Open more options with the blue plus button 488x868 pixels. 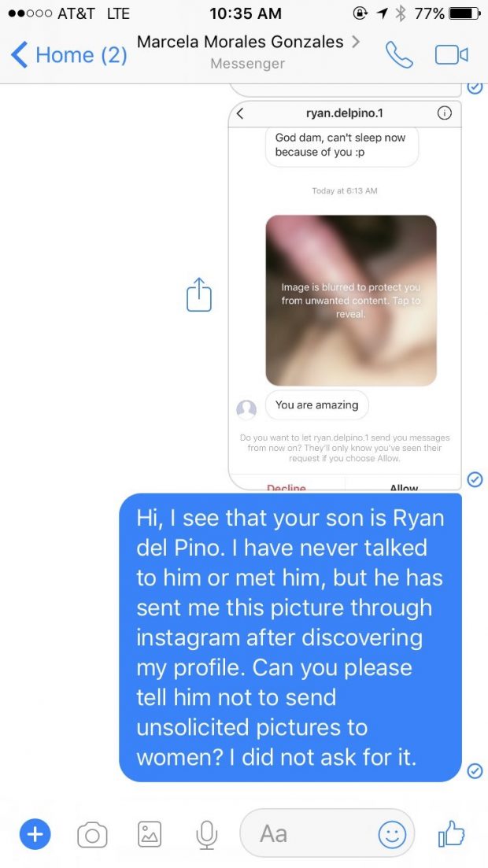click(35, 833)
